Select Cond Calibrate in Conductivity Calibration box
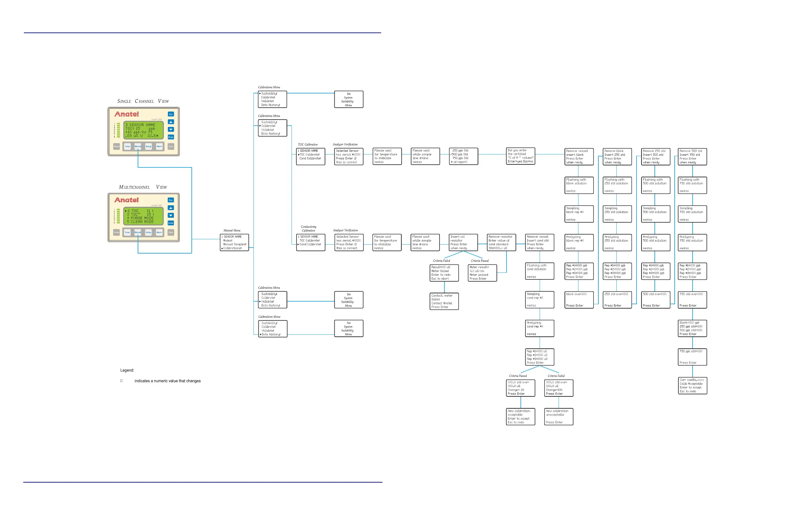 click(x=310, y=244)
